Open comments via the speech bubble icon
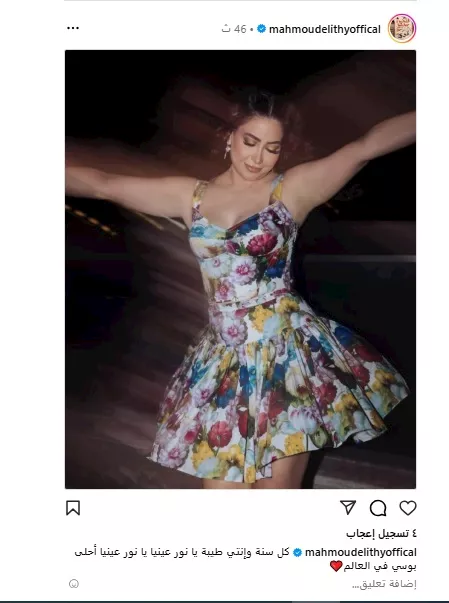This screenshot has height=603, width=449. click(x=378, y=508)
